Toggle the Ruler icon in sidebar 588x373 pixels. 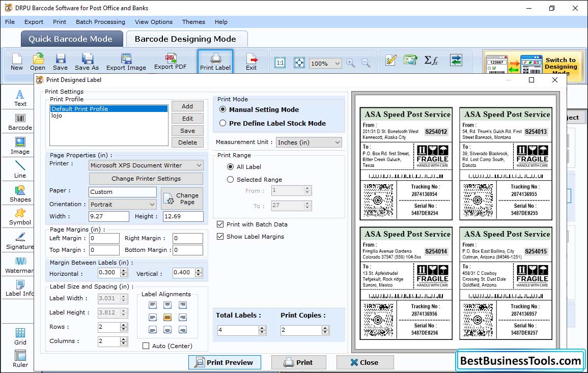20,359
